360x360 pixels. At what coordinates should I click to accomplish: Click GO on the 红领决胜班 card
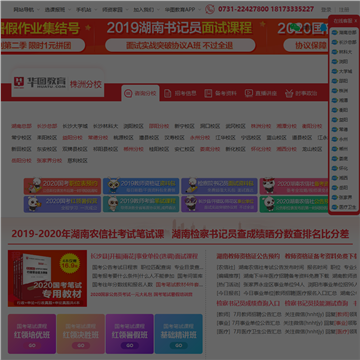click(81, 346)
